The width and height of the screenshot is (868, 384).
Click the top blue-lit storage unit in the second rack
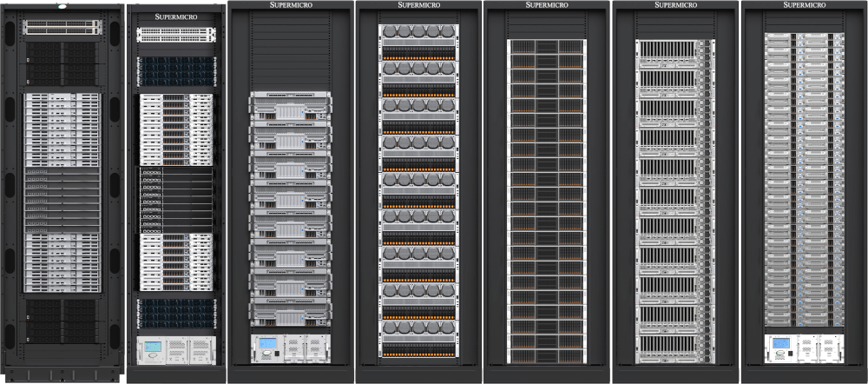point(176,71)
